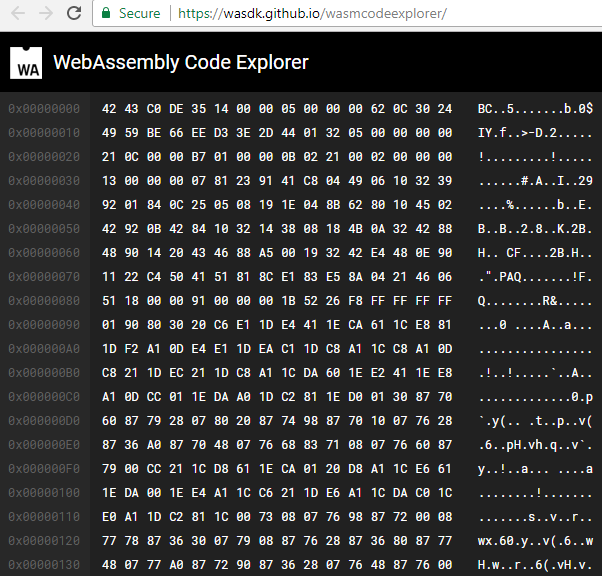Click the white WA WebAssembly logo
The width and height of the screenshot is (602, 576).
pos(26,62)
